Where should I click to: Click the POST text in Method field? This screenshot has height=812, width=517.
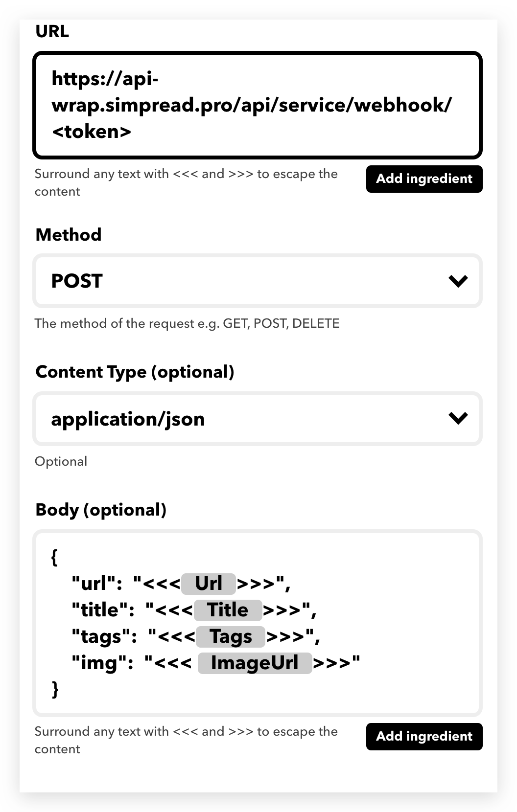point(77,281)
